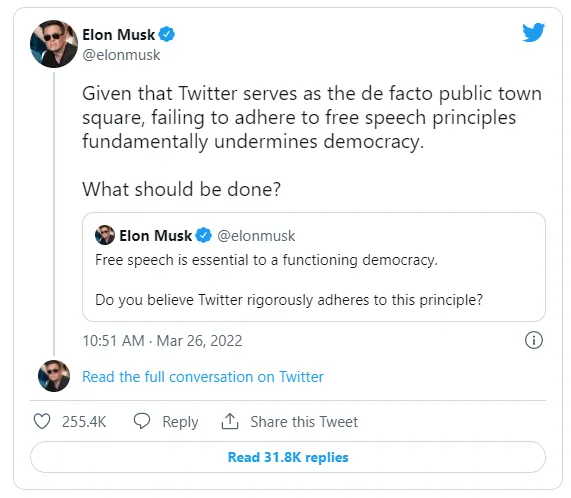Click the small avatar in quoted tweet
The height and width of the screenshot is (498, 571).
(105, 235)
